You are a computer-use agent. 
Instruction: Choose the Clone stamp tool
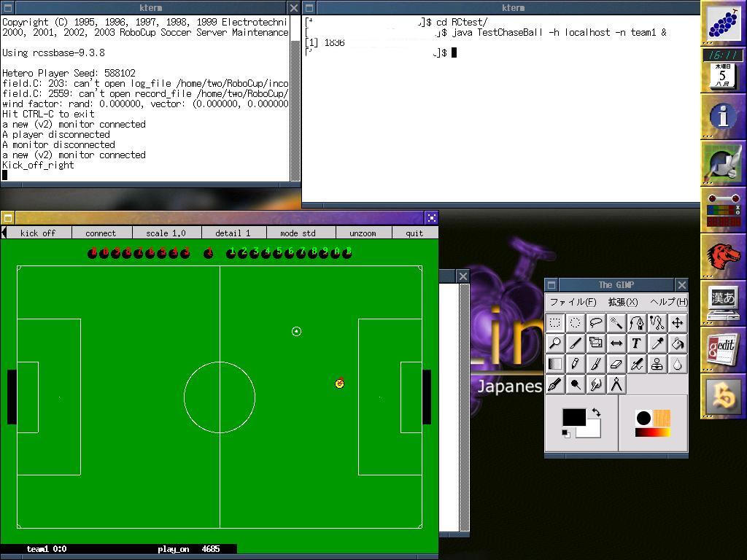[657, 365]
